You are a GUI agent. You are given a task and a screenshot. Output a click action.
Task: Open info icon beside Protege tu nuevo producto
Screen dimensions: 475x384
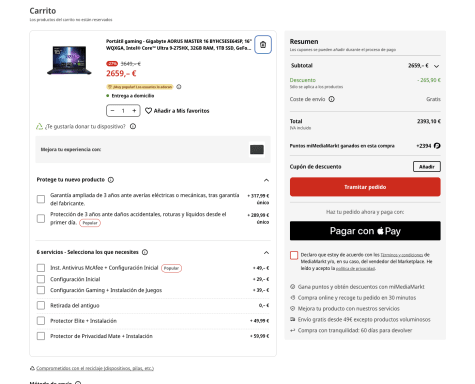pyautogui.click(x=111, y=180)
